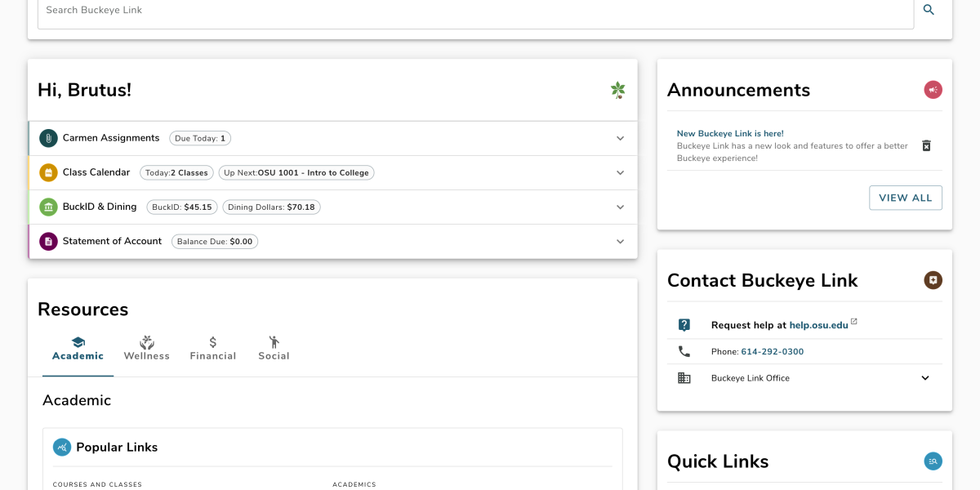Viewport: 980px width, 490px height.
Task: Click the Announcements megaphone icon
Action: 933,90
